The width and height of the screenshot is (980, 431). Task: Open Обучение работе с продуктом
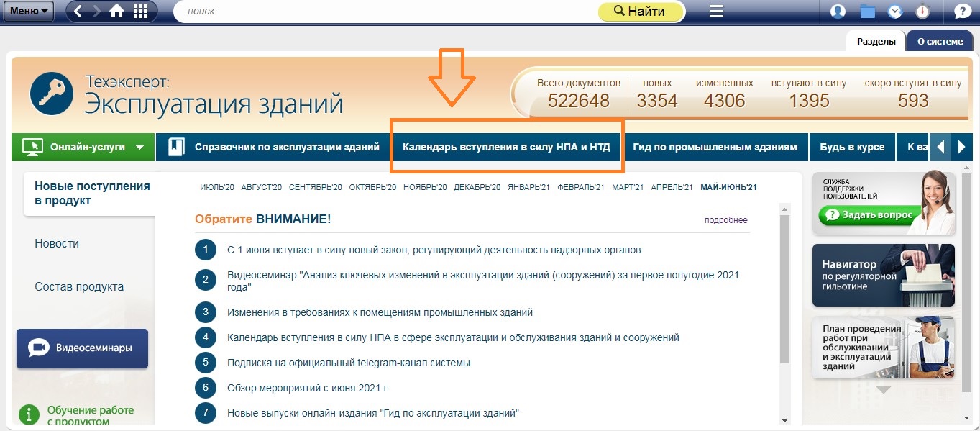[91, 416]
